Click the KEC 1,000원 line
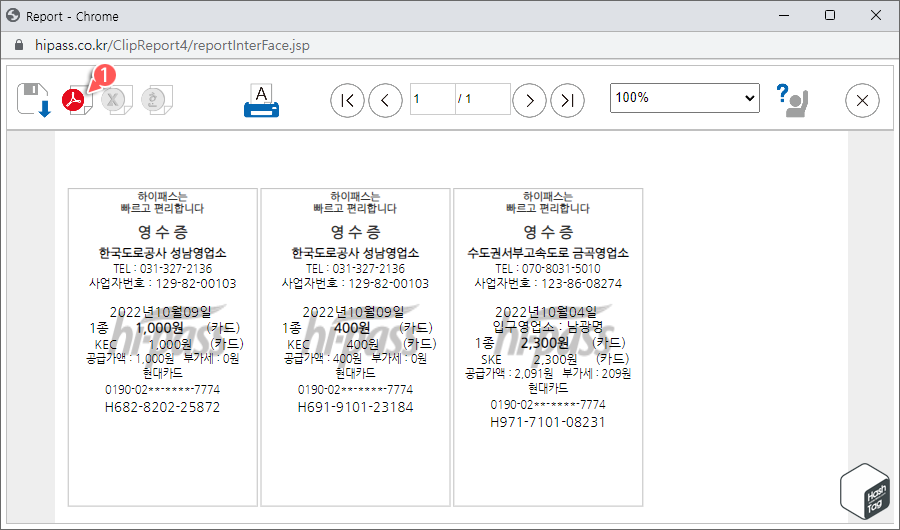 pos(169,345)
